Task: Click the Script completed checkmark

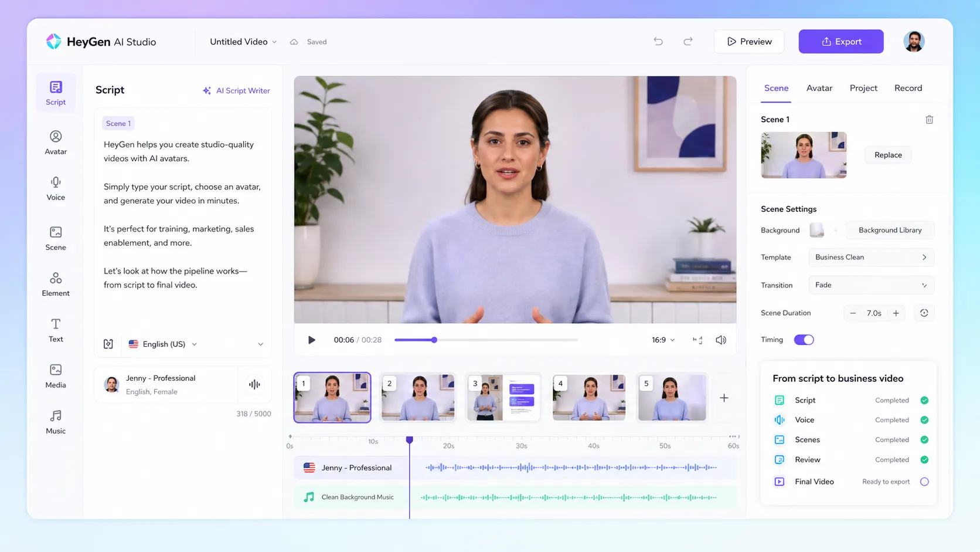Action: pyautogui.click(x=924, y=400)
